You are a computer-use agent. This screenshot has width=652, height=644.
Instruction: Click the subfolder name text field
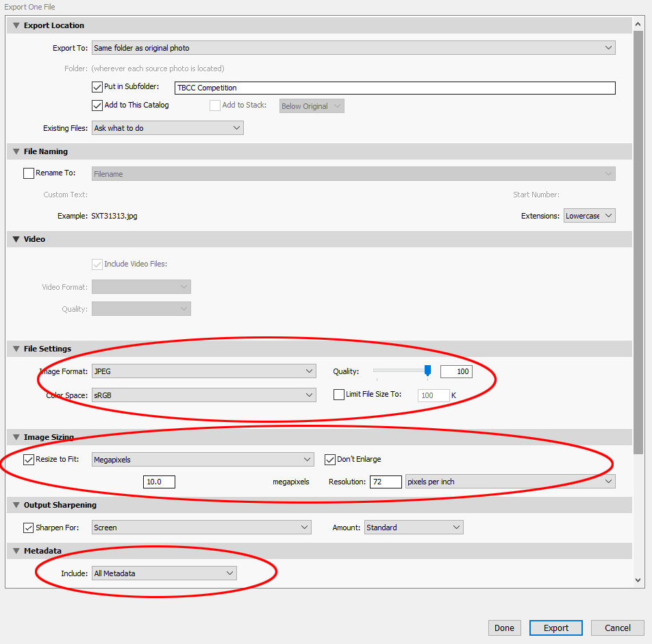pos(394,88)
